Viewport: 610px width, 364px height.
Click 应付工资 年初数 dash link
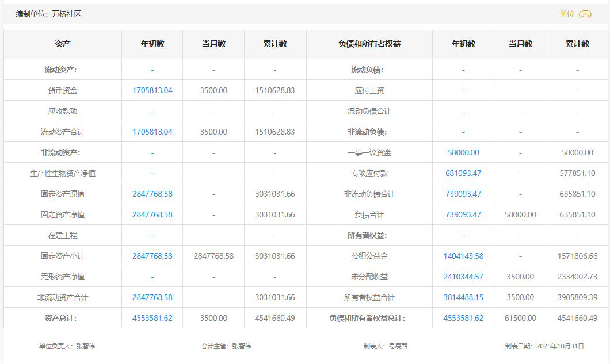[x=463, y=90]
